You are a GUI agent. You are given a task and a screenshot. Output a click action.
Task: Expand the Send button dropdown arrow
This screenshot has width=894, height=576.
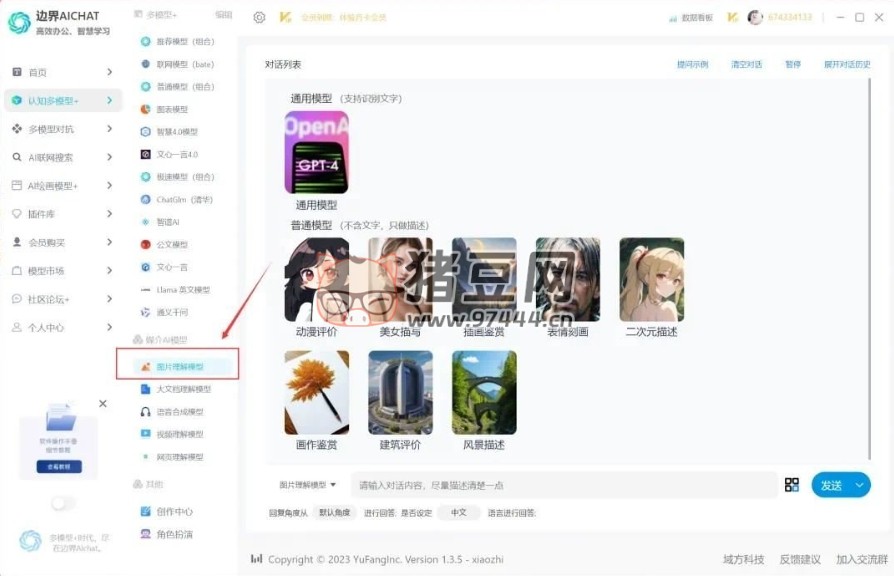860,485
